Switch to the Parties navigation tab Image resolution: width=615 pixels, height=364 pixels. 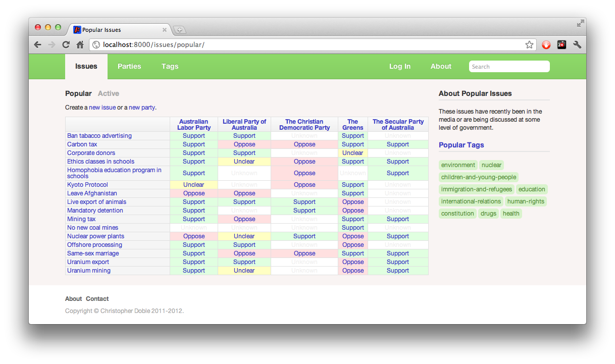point(129,67)
